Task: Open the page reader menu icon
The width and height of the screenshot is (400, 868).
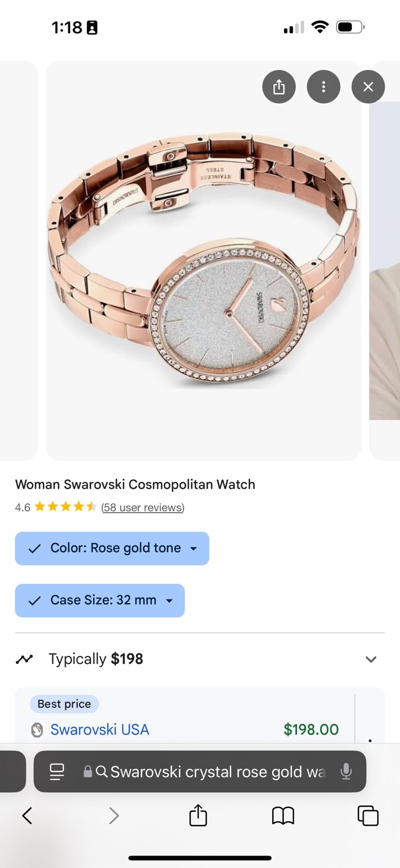Action: pos(57,771)
